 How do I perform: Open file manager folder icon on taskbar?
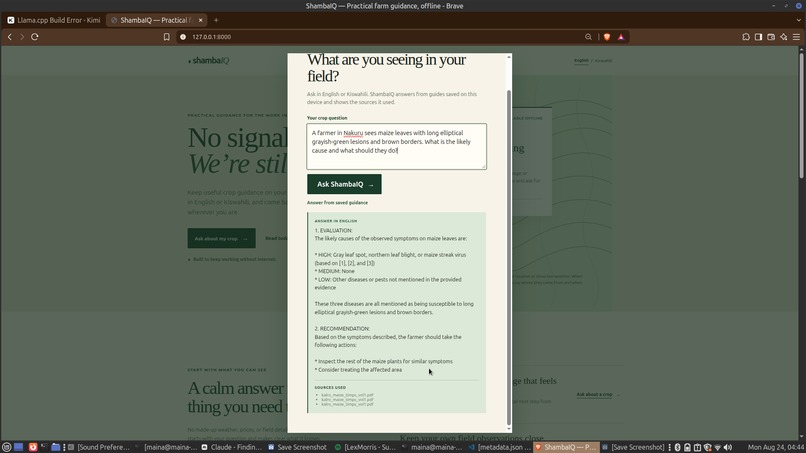coord(56,447)
